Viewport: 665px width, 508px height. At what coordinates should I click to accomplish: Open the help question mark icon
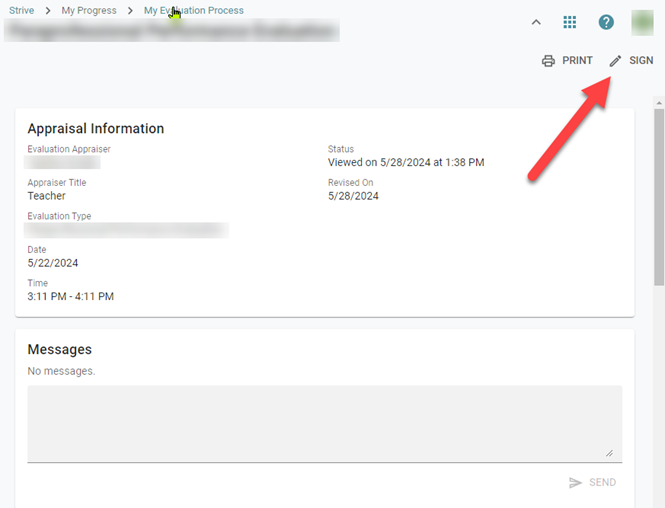[x=606, y=22]
